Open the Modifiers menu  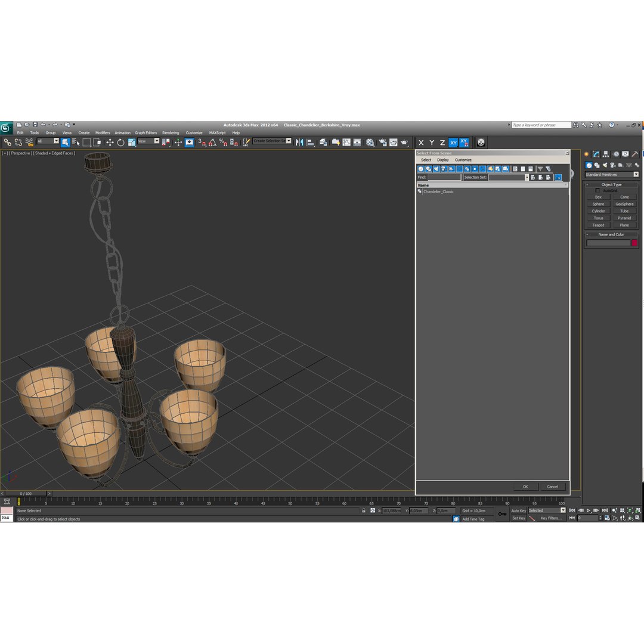(x=103, y=132)
